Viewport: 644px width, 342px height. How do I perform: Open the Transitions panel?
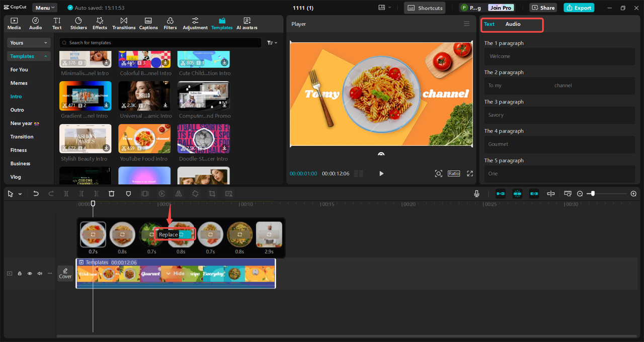click(124, 23)
